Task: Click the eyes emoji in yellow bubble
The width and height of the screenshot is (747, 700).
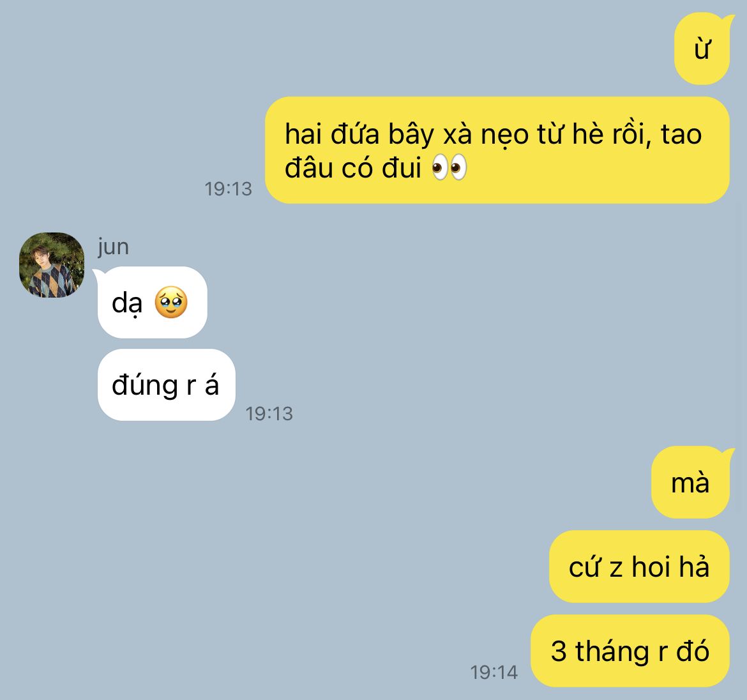Action: [x=449, y=168]
